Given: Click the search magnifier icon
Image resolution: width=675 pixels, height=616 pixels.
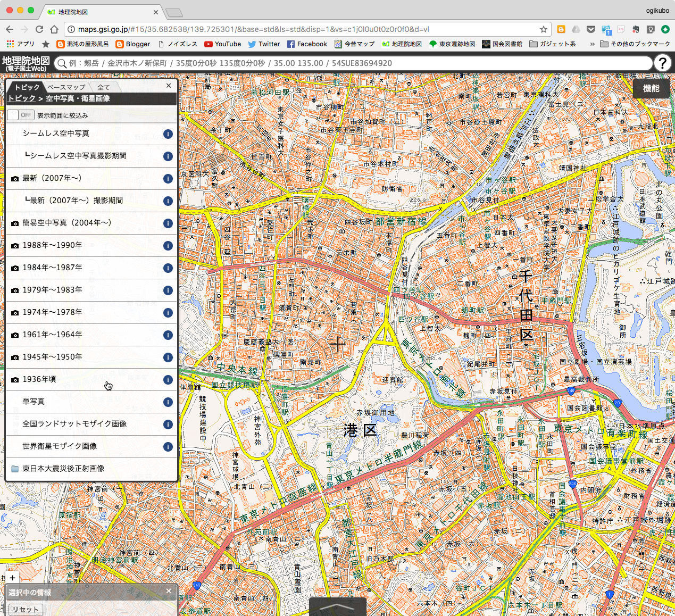Looking at the screenshot, I should coord(62,63).
